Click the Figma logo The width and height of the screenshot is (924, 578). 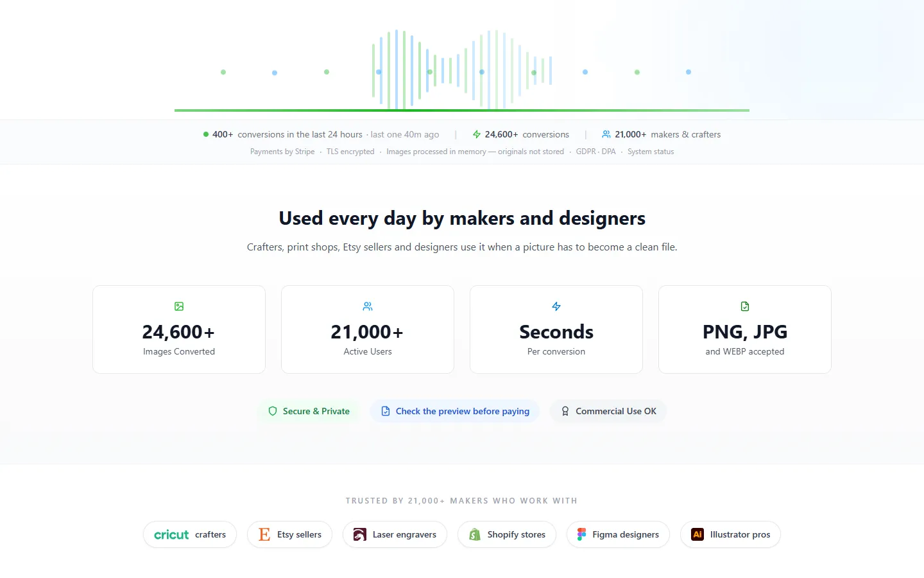coord(581,534)
